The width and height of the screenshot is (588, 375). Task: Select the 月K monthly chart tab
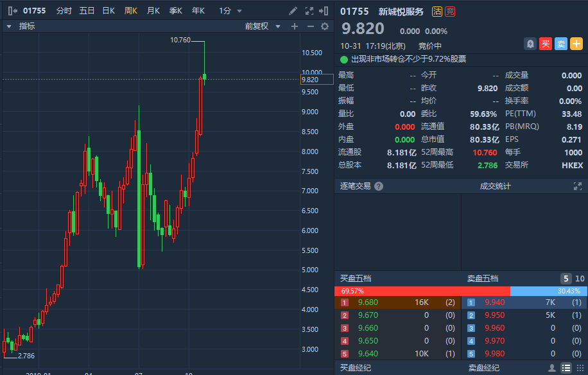coord(153,11)
